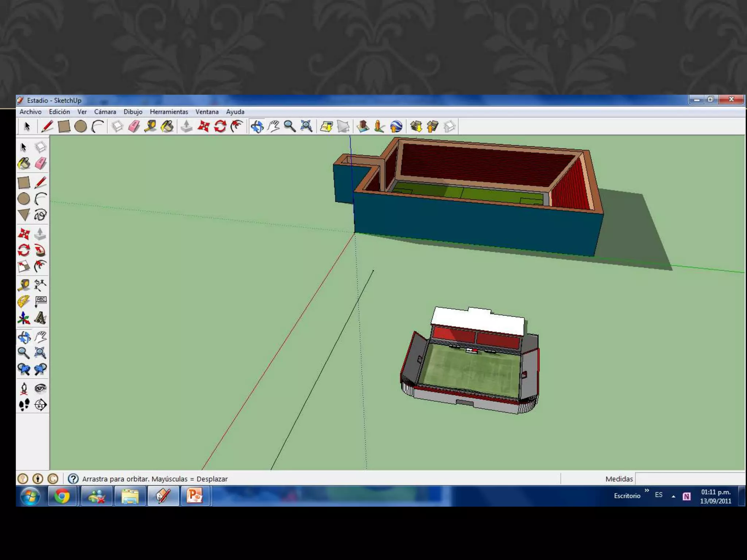The image size is (747, 560).
Task: Choose the Tape Measure tool in top toolbar
Action: tap(150, 127)
